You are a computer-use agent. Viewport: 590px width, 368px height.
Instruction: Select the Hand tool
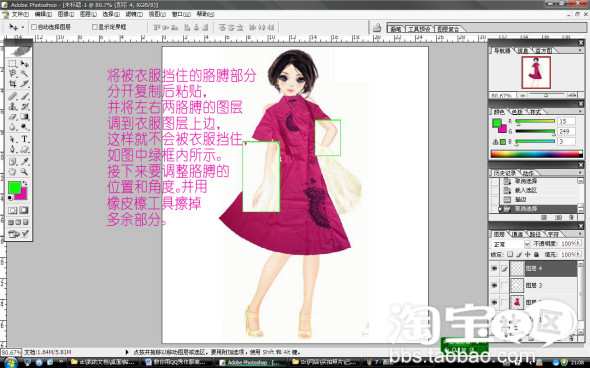click(x=12, y=172)
